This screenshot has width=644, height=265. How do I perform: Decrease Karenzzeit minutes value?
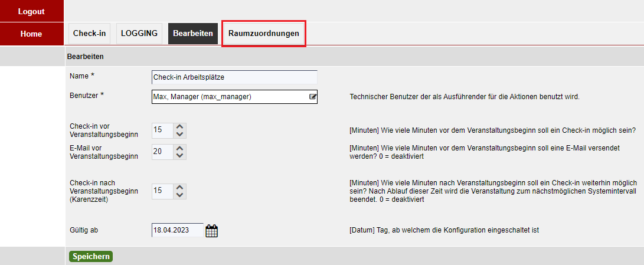click(x=179, y=195)
